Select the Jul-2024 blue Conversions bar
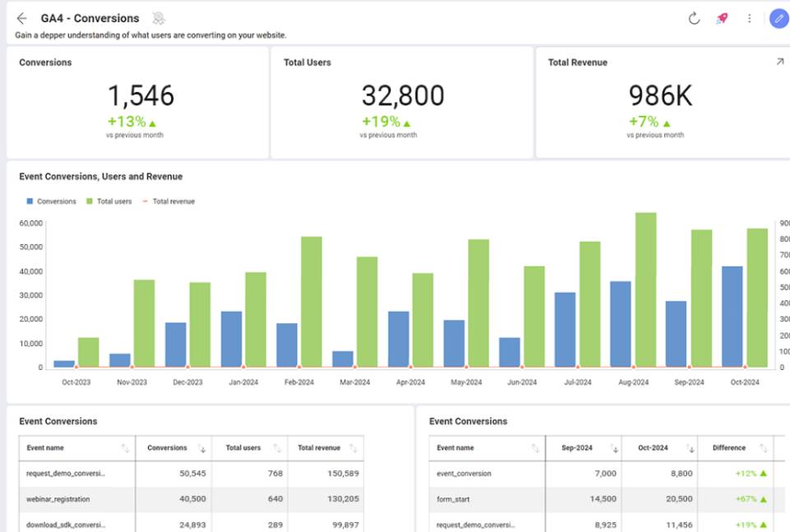This screenshot has height=532, width=790. (x=565, y=330)
